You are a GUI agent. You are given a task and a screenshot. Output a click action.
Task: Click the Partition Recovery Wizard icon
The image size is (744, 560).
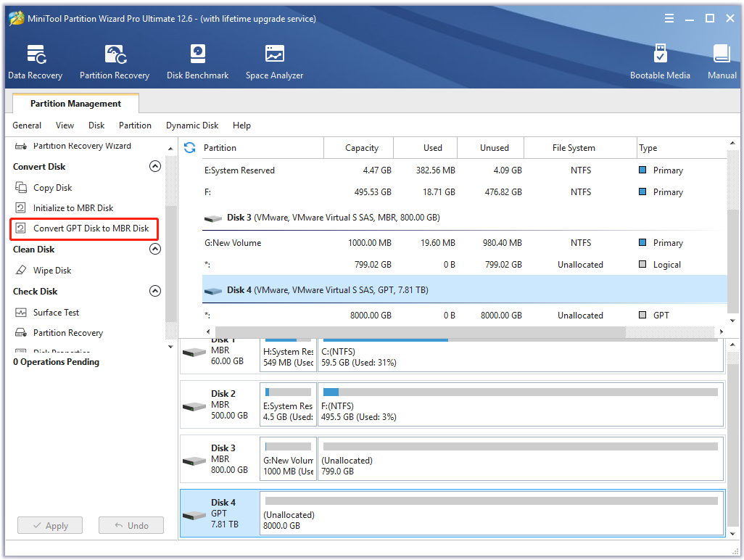click(x=21, y=147)
